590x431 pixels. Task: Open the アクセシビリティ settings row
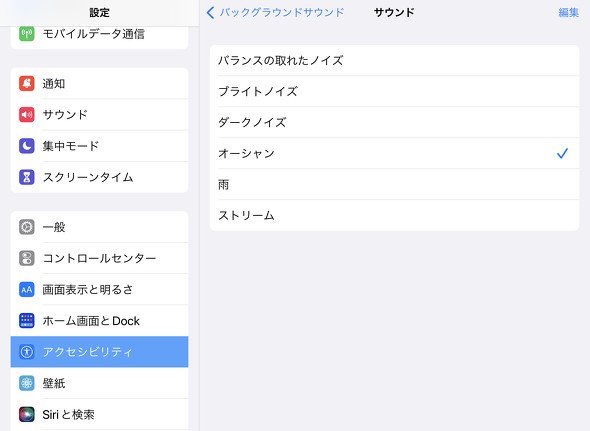coord(99,352)
